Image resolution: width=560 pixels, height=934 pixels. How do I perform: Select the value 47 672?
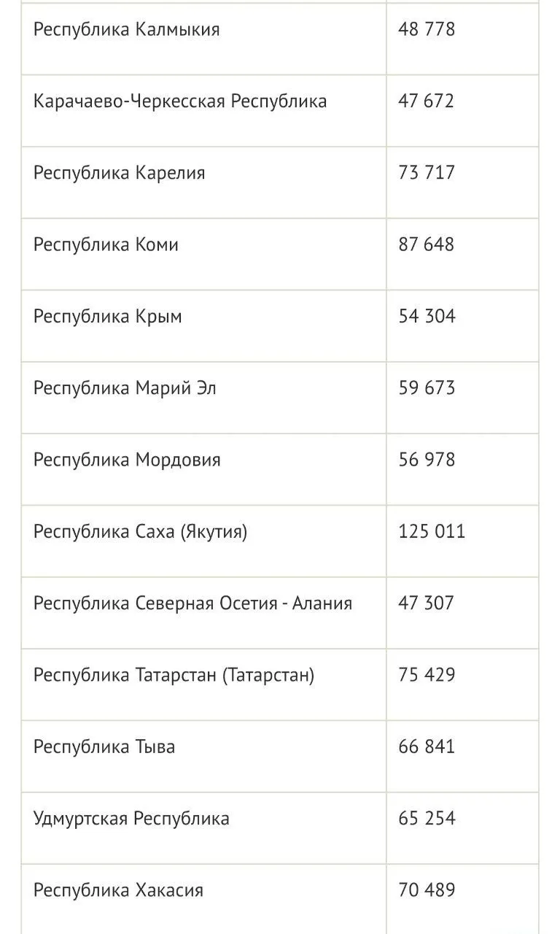[427, 101]
